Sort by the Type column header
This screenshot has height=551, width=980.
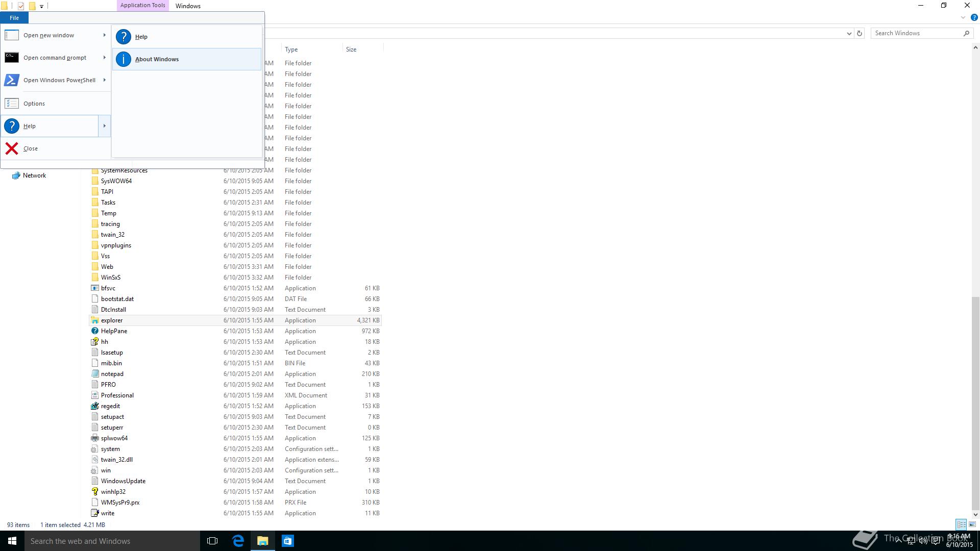pos(311,49)
